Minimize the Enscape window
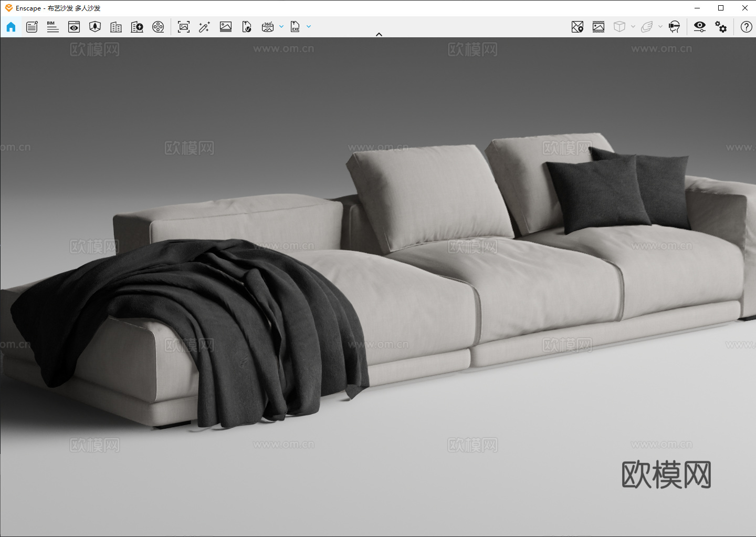756x537 pixels. (x=697, y=8)
